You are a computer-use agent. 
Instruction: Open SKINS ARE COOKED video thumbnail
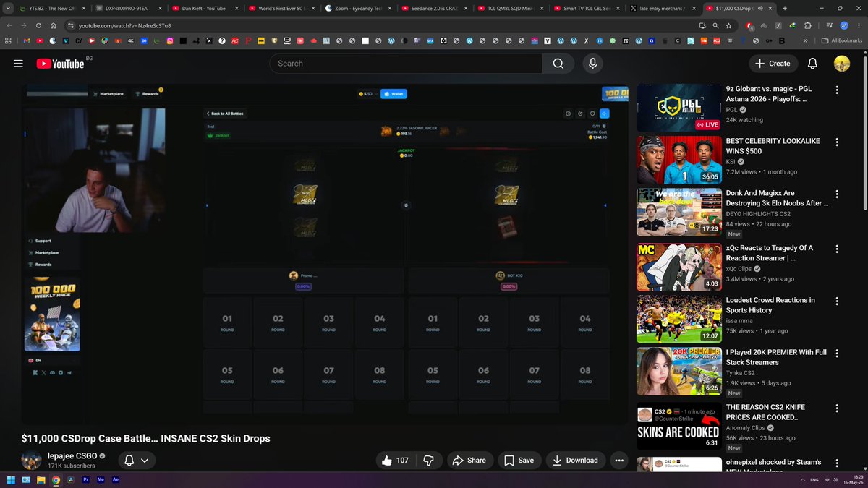[x=678, y=425]
